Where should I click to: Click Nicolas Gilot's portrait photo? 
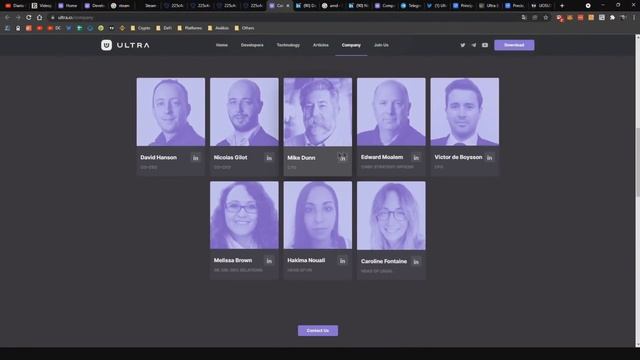click(244, 112)
